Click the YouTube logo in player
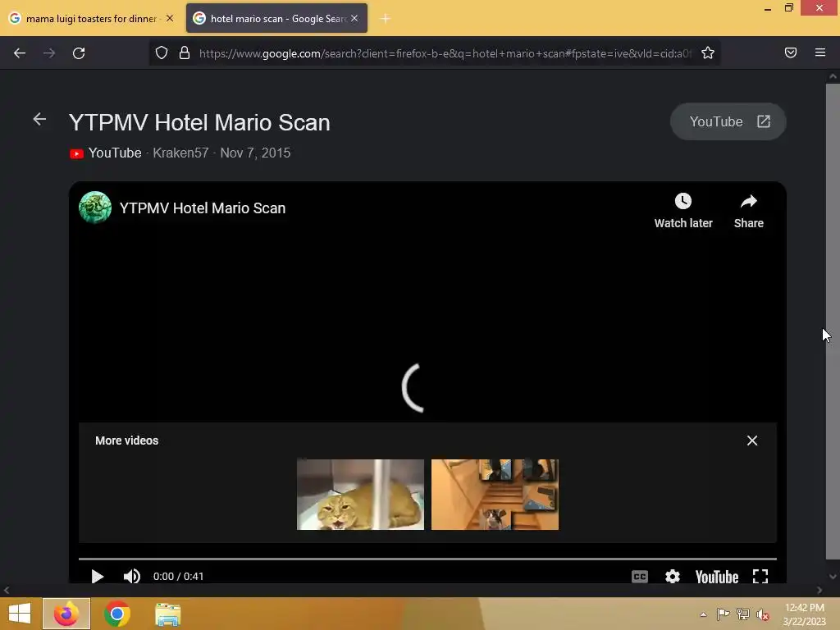Screen dimensions: 840x630 717,577
